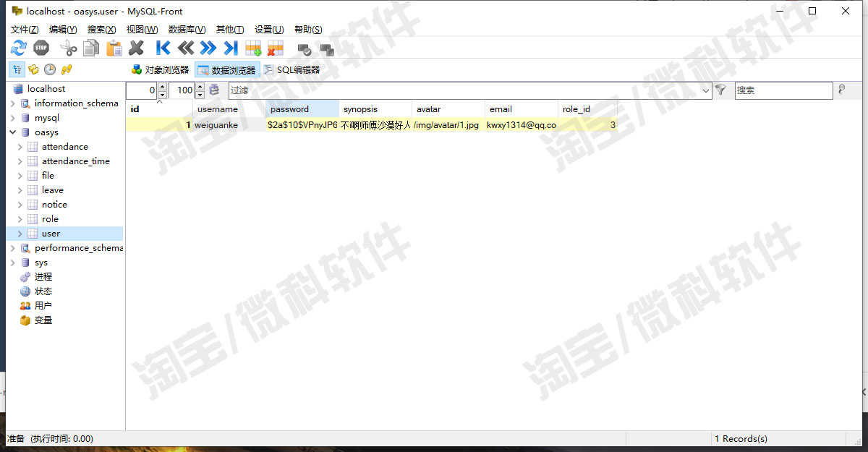Open the 编辑(Y) menu
The image size is (868, 452).
pos(63,30)
